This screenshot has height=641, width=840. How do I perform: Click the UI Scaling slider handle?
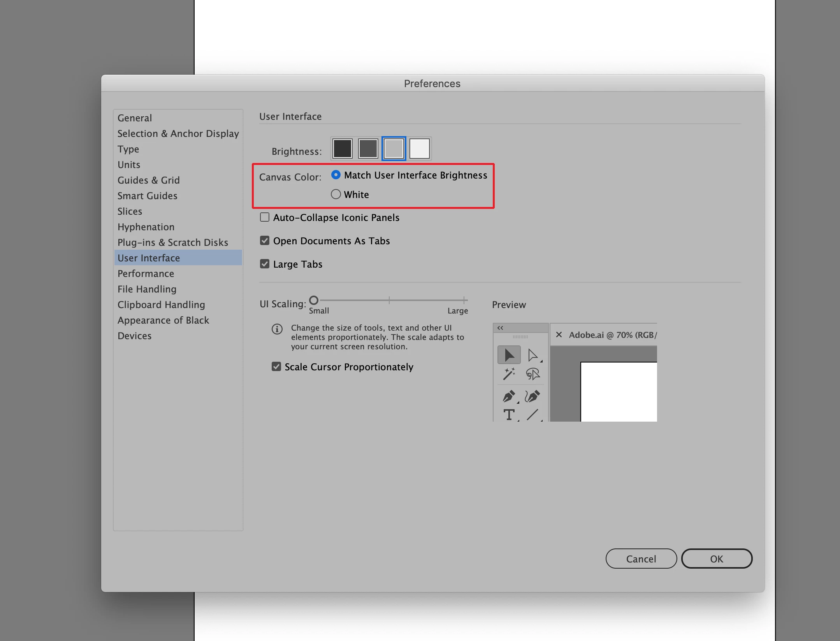314,300
